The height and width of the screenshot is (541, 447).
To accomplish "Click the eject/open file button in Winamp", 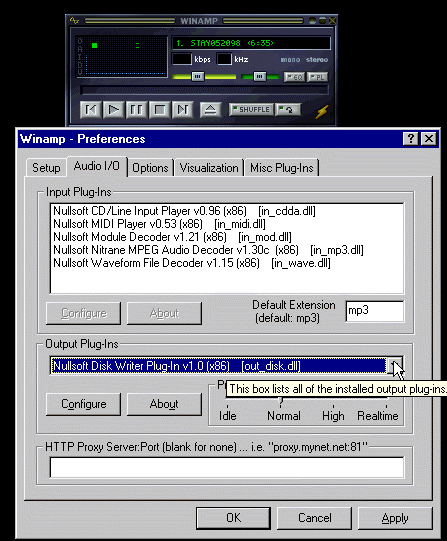I will [210, 110].
